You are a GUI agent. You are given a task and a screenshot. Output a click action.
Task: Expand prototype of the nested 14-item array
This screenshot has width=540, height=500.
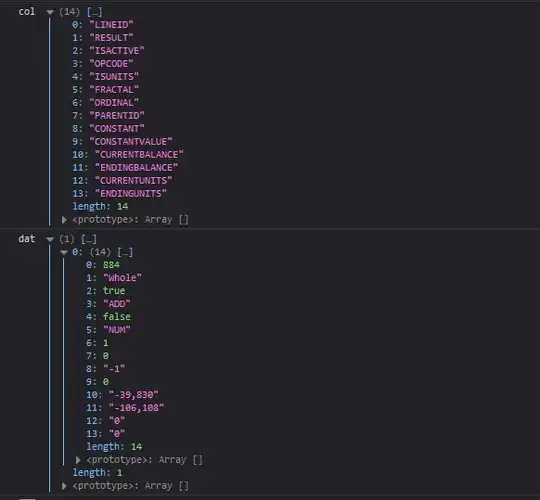[x=78, y=460]
